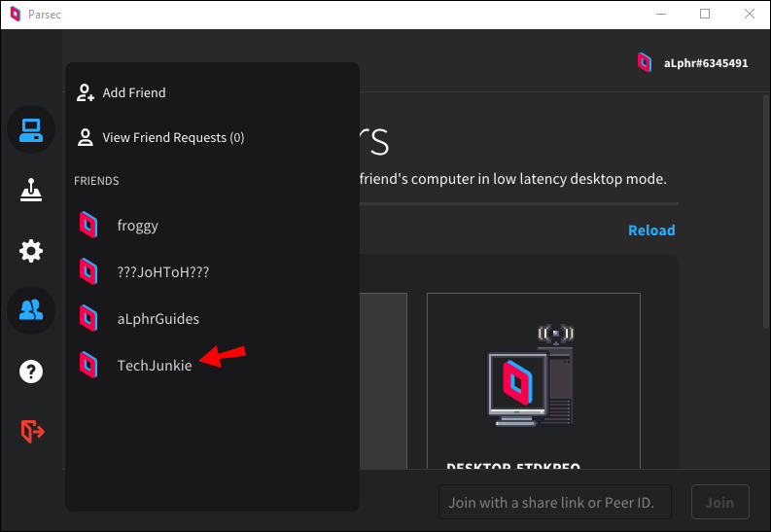The width and height of the screenshot is (771, 532).
Task: Open View Friend Requests (0)
Action: coord(173,138)
